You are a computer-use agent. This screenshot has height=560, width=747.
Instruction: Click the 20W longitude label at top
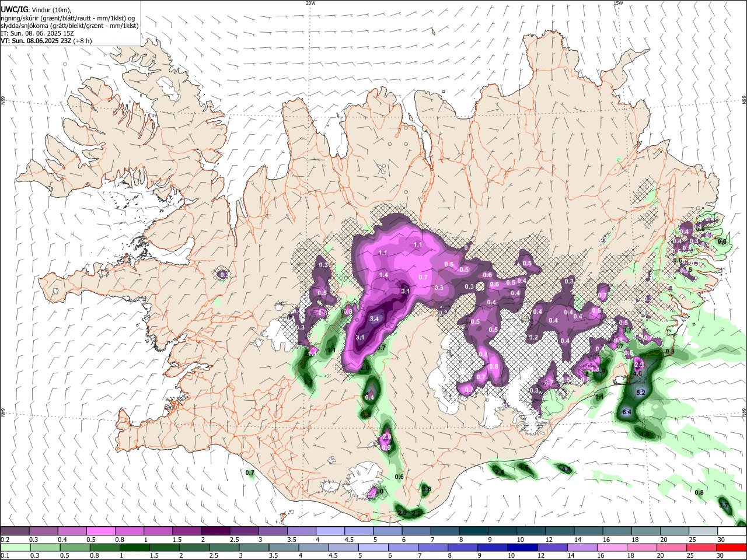tap(310, 3)
